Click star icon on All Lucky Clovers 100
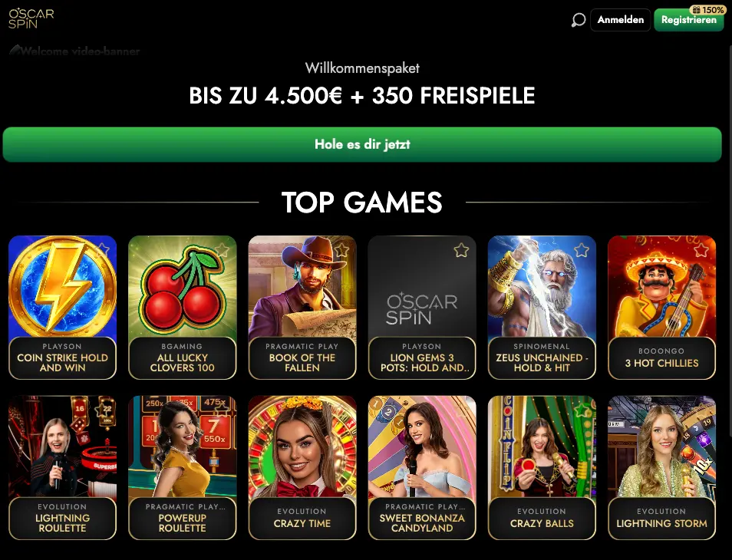Screen dimensions: 732x560 [222, 250]
